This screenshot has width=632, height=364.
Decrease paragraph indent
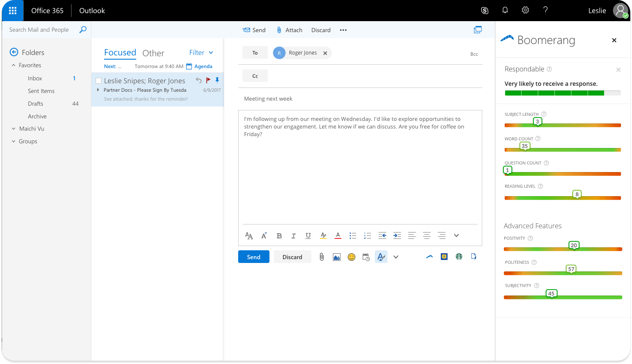tap(382, 235)
